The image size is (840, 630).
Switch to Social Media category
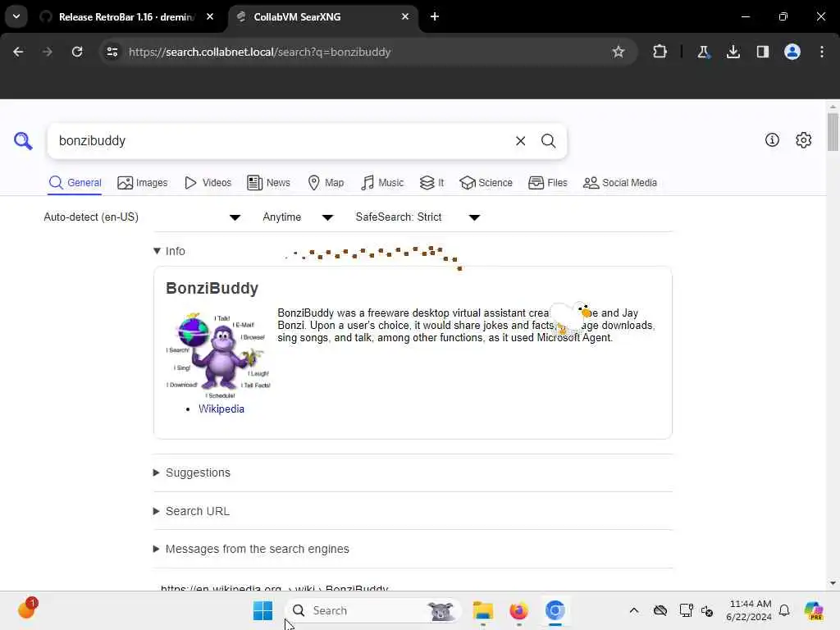(620, 183)
